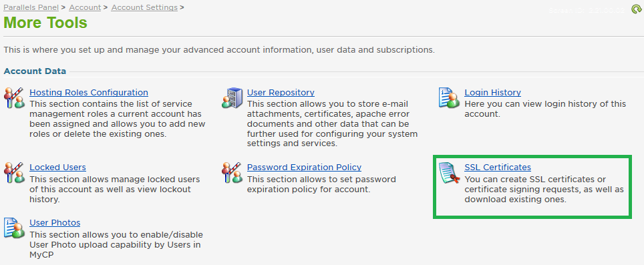Go back to Account breadcrumb
Screen dimensions: 644x265
coord(85,7)
